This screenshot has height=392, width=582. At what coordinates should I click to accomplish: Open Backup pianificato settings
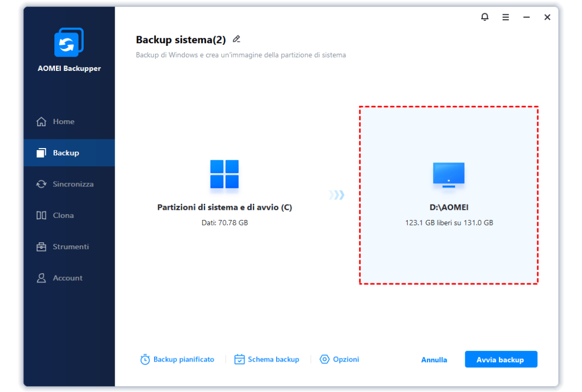177,360
